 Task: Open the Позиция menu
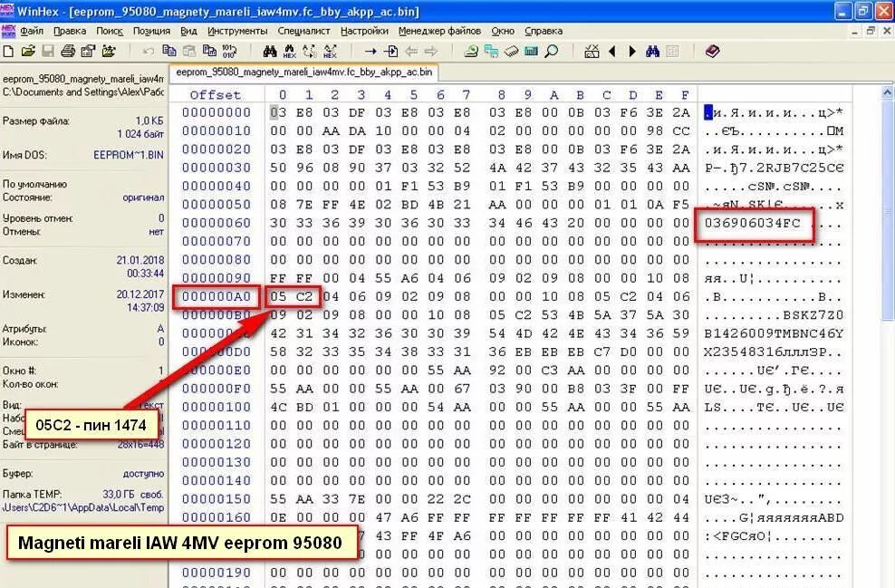tap(152, 31)
